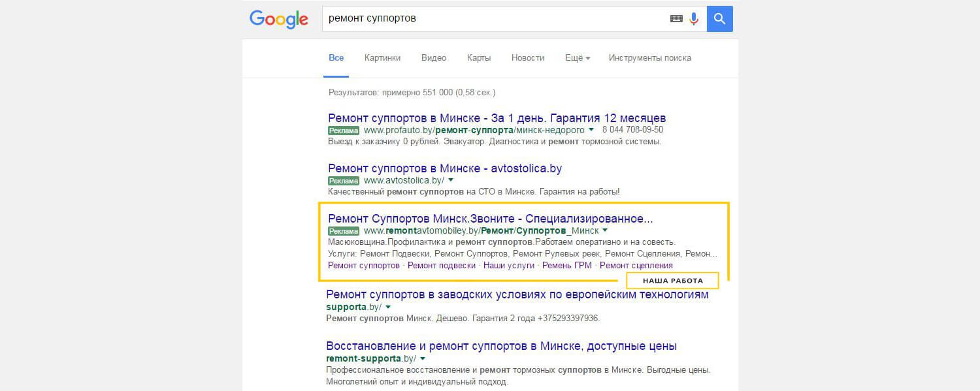Click the НАША РАБОТА label
The image size is (980, 391).
click(672, 281)
